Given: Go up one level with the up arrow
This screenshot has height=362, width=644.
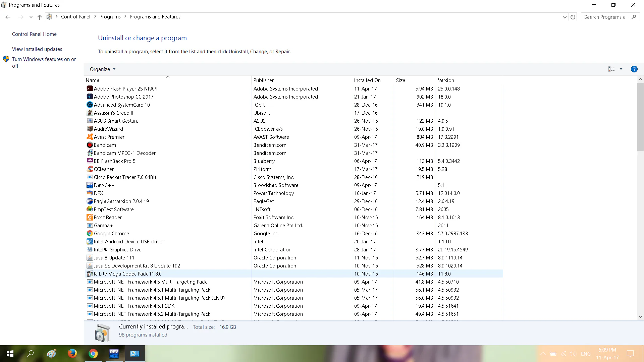Looking at the screenshot, I should [x=40, y=17].
